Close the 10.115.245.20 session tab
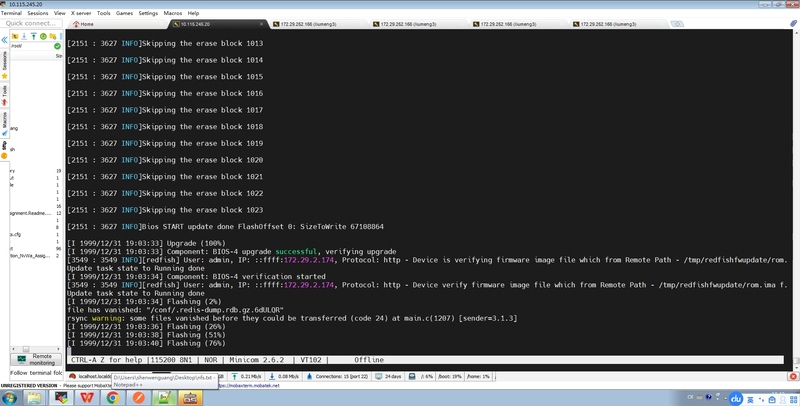The height and width of the screenshot is (406, 800). [262, 24]
